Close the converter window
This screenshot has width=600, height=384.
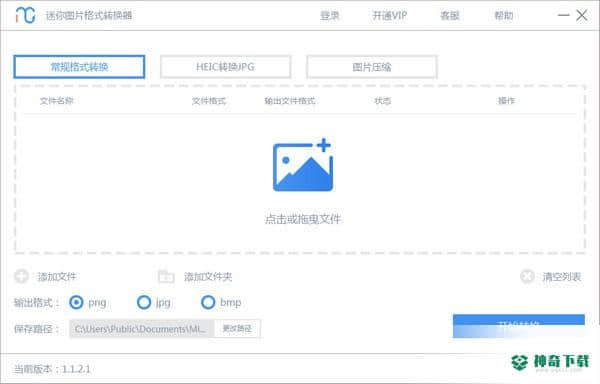[582, 15]
